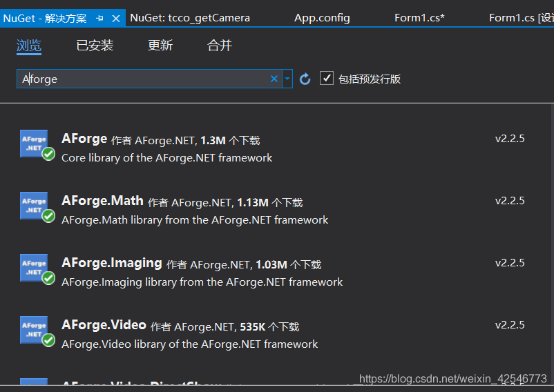Clear the search box text
This screenshot has width=554, height=392.
coord(274,79)
